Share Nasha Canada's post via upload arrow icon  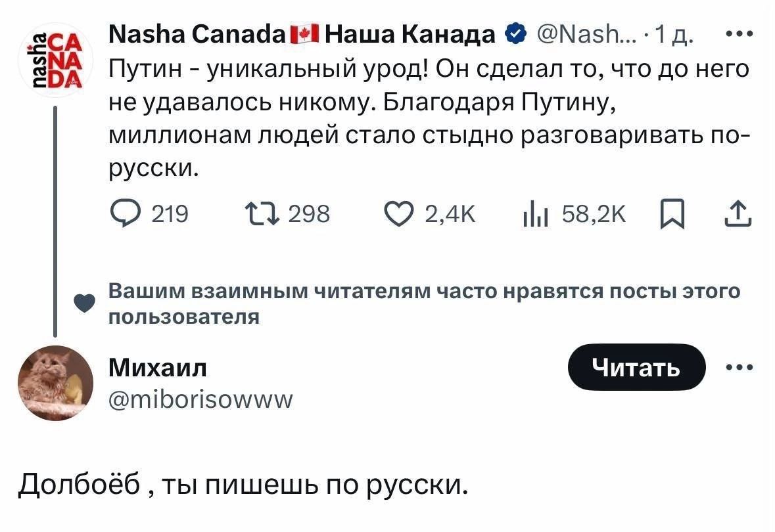click(x=738, y=214)
